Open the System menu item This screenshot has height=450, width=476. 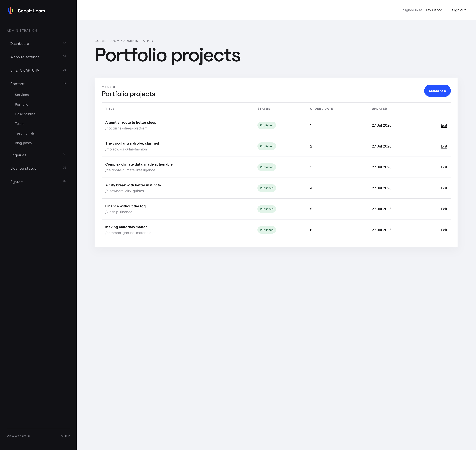[38, 182]
